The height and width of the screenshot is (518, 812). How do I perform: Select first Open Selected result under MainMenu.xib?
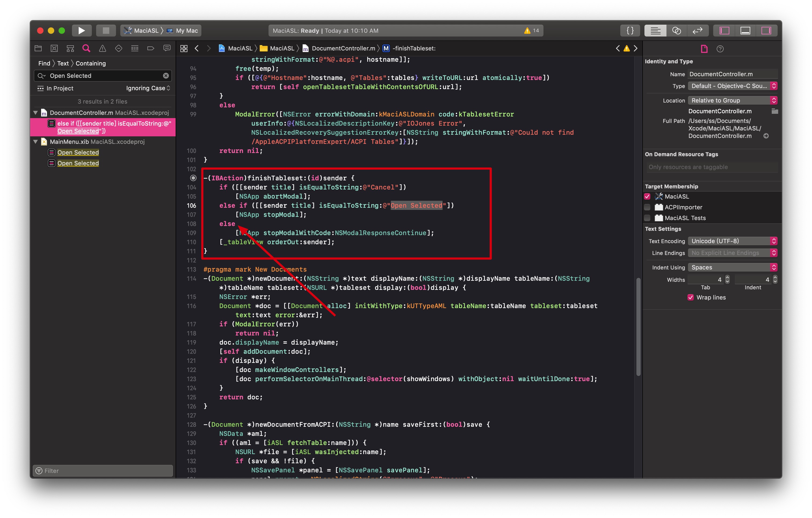pos(78,152)
